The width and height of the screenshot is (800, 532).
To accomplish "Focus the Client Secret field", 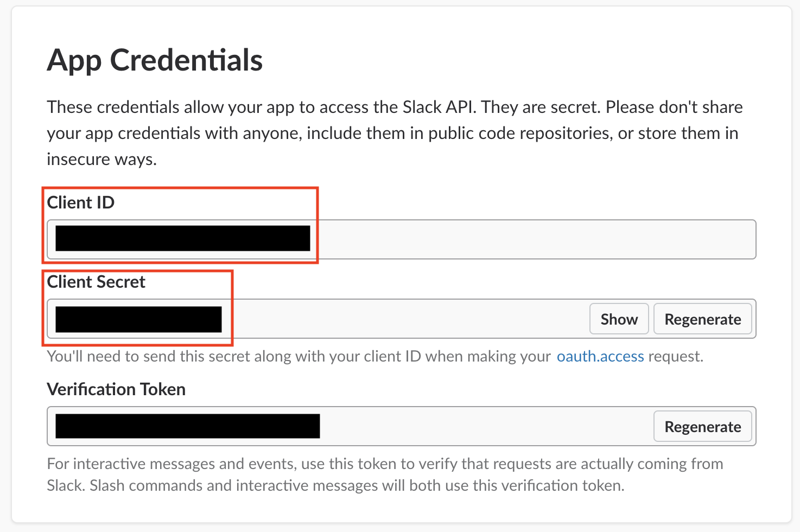I will 402,319.
